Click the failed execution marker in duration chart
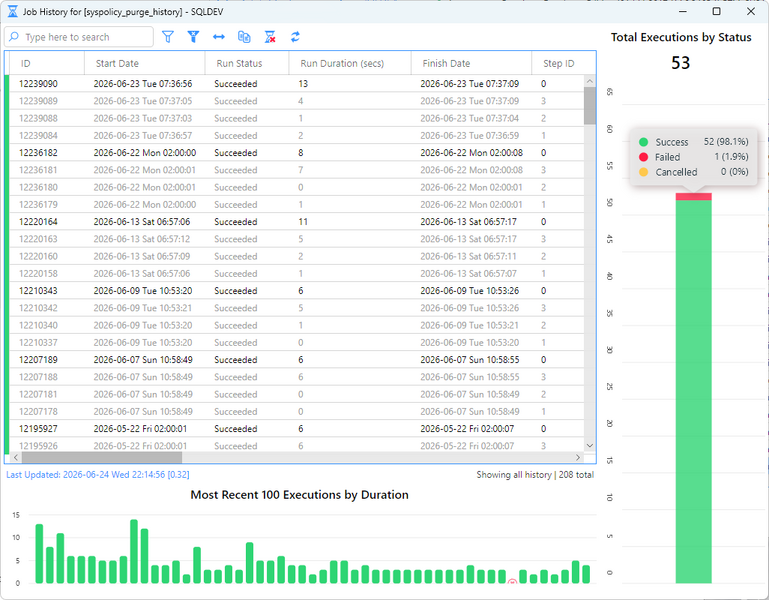Screen dimensions: 769x600 coord(512,582)
